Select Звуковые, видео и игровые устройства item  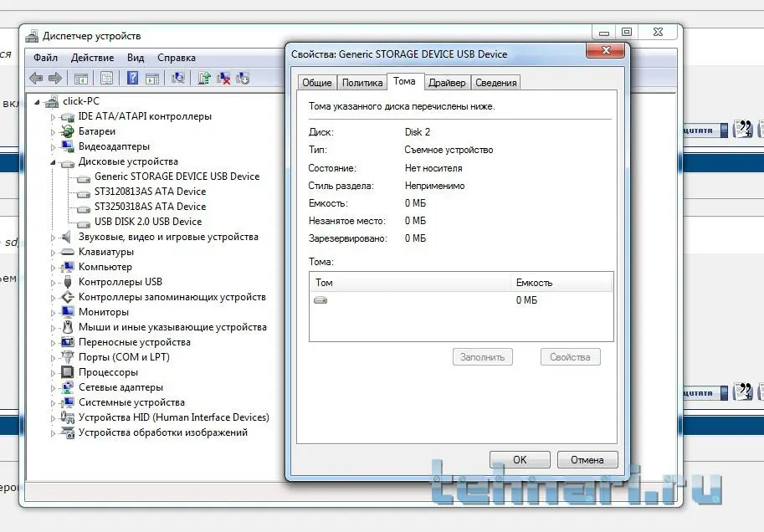pyautogui.click(x=168, y=237)
